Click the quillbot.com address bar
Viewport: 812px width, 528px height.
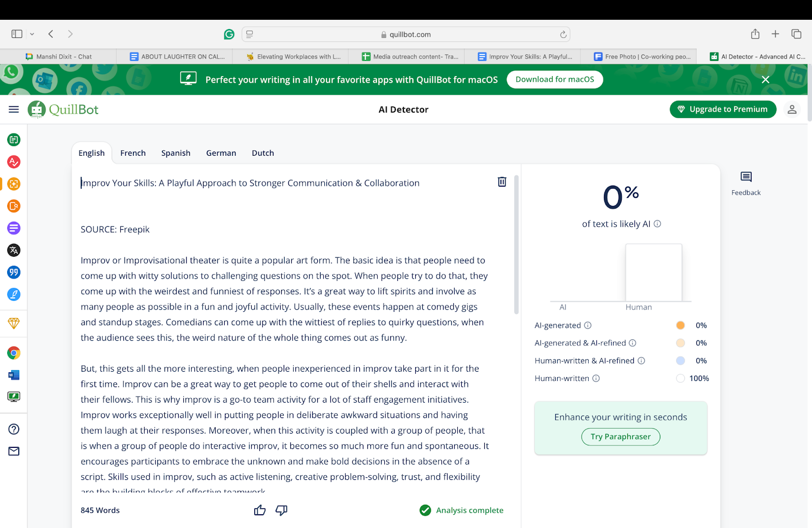tap(406, 34)
